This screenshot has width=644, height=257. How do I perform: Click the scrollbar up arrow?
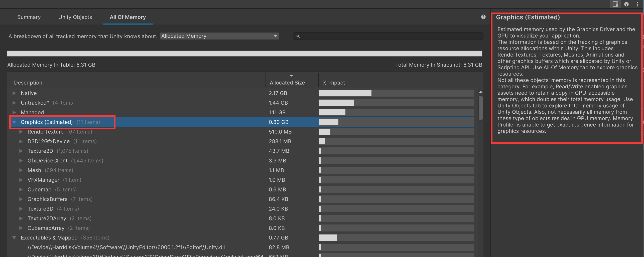click(480, 92)
